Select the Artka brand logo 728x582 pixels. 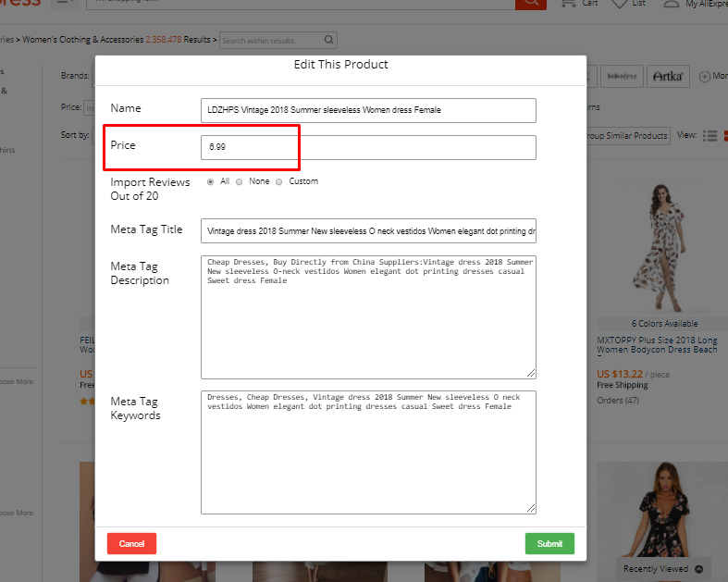coord(668,76)
